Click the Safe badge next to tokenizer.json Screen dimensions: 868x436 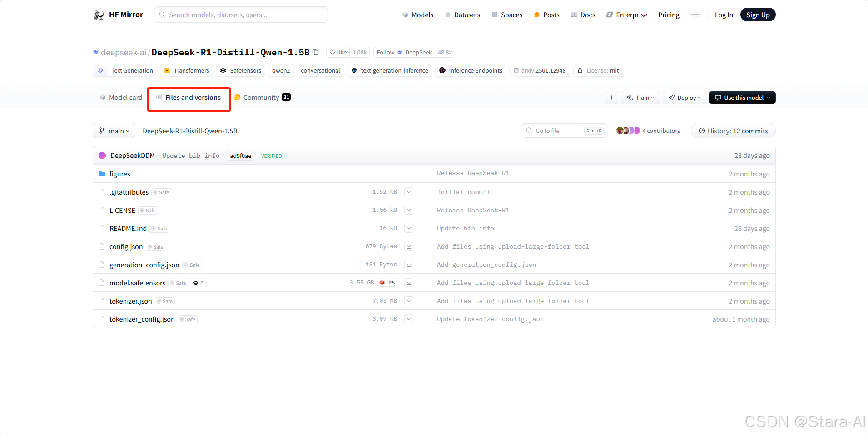point(165,301)
